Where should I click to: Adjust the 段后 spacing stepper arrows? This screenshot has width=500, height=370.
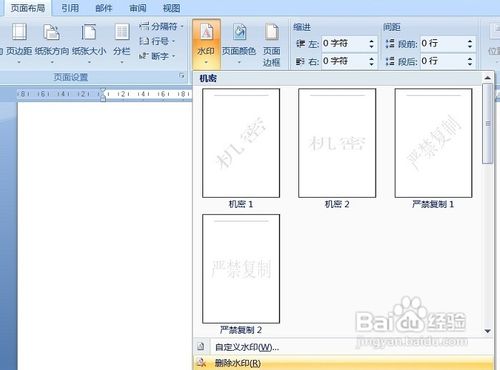click(470, 61)
